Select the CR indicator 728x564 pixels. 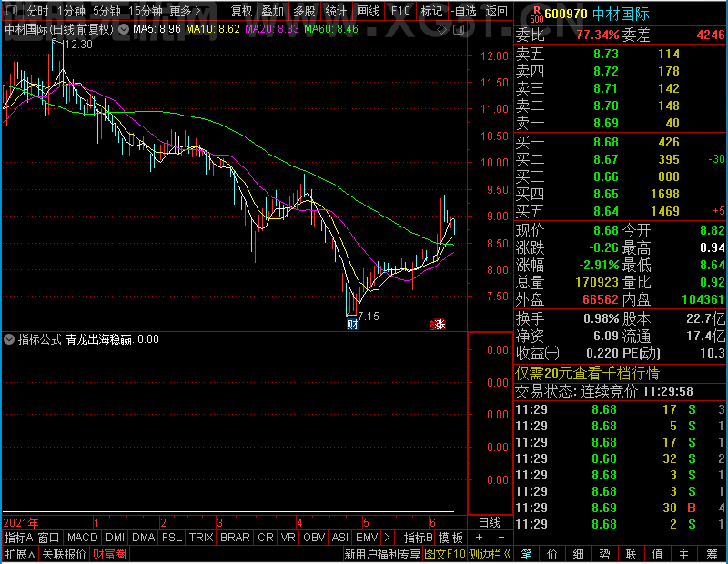(x=266, y=538)
